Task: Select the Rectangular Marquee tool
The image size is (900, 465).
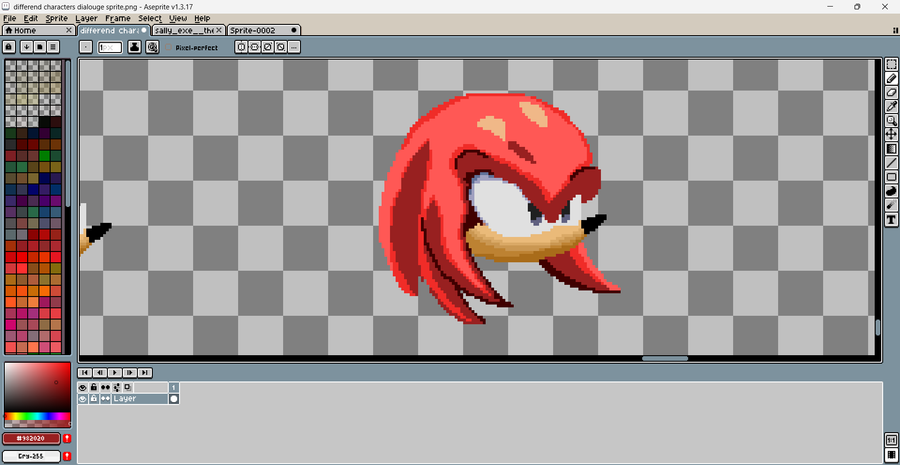Action: (891, 64)
